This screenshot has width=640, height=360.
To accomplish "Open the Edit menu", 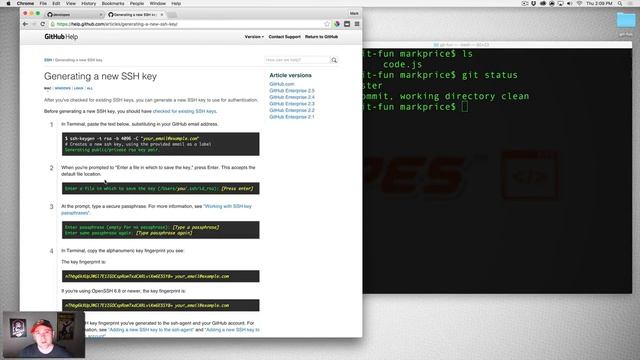I will point(56,3).
